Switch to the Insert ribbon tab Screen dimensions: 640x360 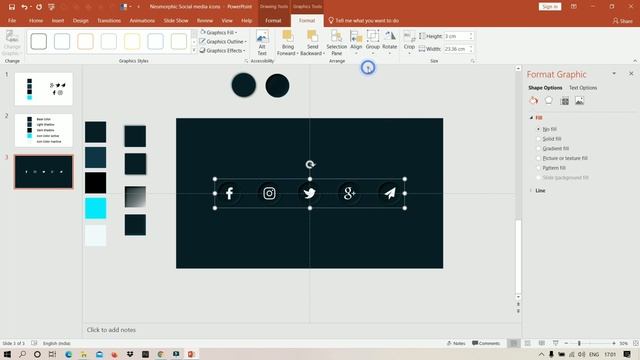tap(58, 20)
